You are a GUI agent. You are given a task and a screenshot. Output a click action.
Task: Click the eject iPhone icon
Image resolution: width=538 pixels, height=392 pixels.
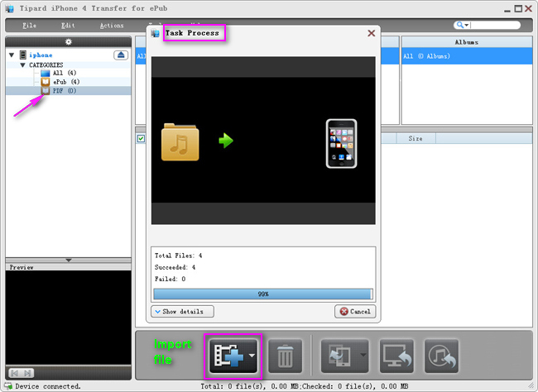(x=120, y=55)
